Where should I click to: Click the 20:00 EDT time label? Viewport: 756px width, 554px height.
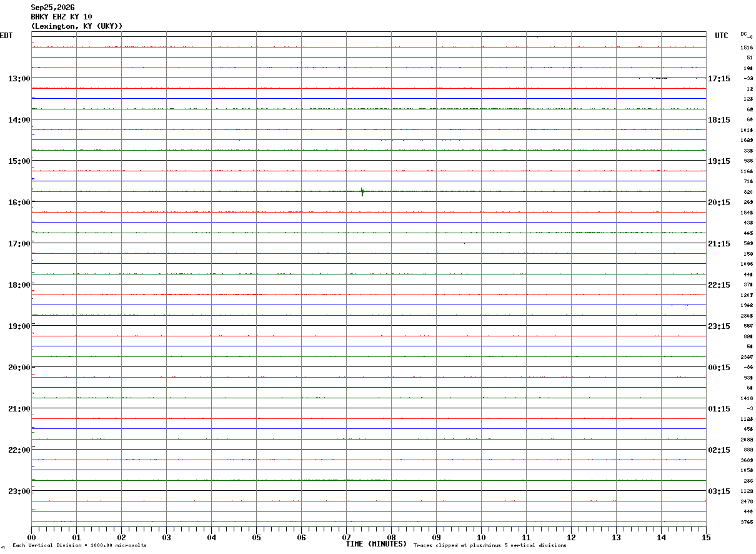click(19, 368)
